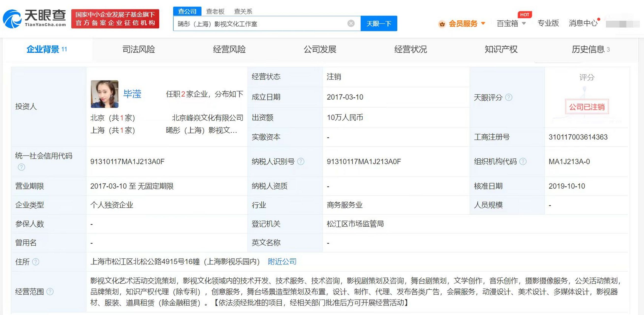
Task: Switch to 经营状况 tab
Action: 410,49
